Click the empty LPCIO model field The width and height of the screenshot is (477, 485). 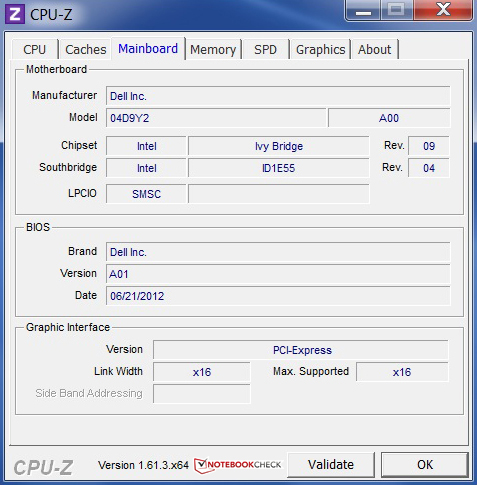pos(279,194)
